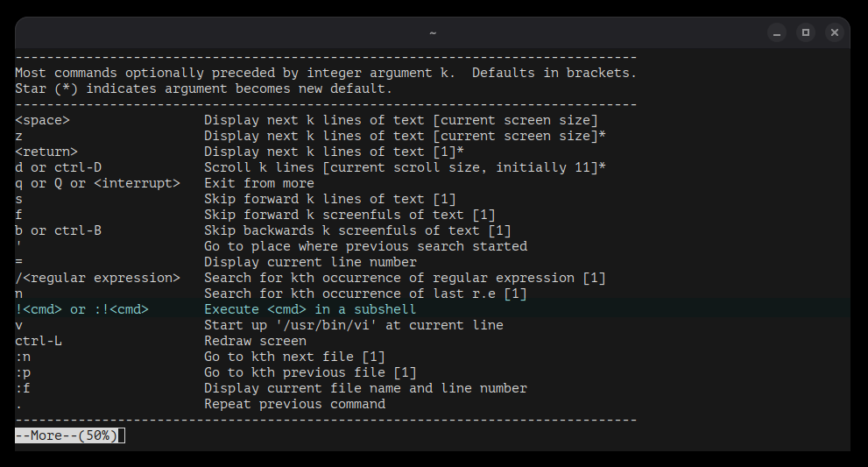Click the window title tilde
Viewport: 868px width, 467px height.
432,32
